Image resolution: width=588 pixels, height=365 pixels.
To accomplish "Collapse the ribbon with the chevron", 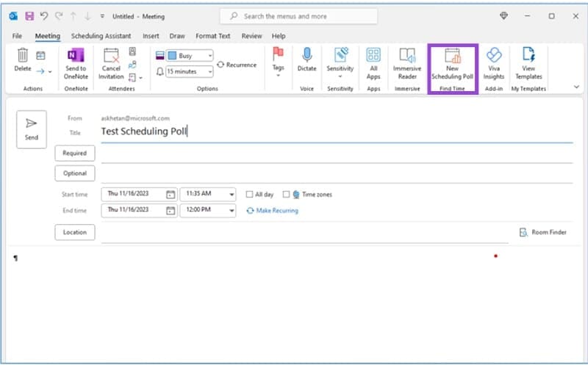I will 576,87.
